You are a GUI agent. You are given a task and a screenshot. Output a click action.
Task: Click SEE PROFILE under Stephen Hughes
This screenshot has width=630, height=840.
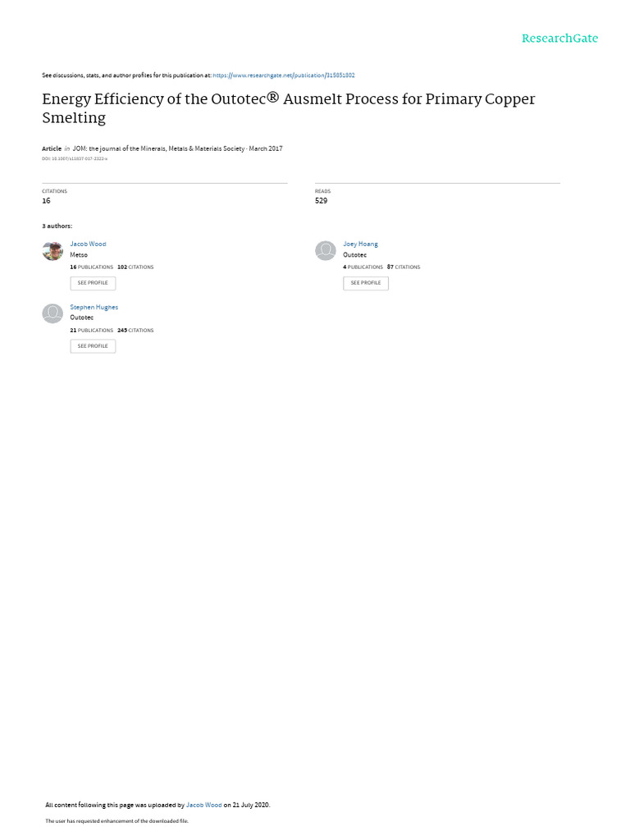tap(93, 346)
